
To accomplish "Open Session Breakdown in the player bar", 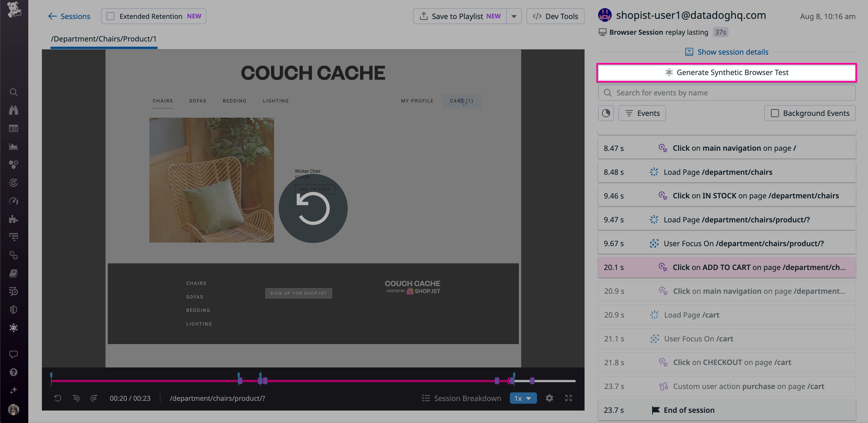I will [x=461, y=398].
